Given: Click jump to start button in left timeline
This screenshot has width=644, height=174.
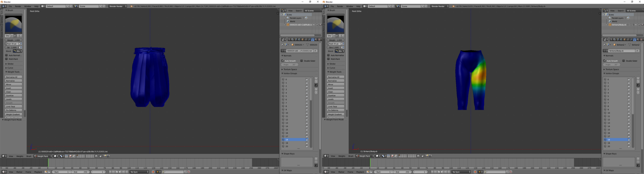Looking at the screenshot, I should 110,172.
